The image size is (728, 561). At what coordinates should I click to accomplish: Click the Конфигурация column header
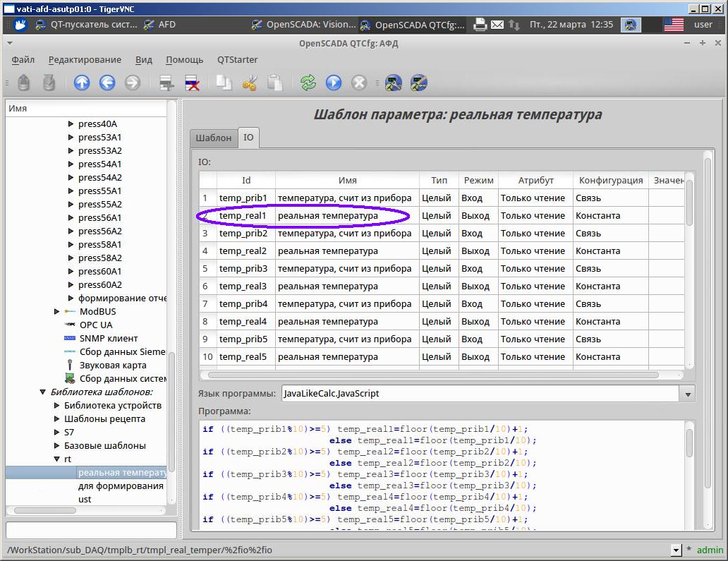click(610, 181)
